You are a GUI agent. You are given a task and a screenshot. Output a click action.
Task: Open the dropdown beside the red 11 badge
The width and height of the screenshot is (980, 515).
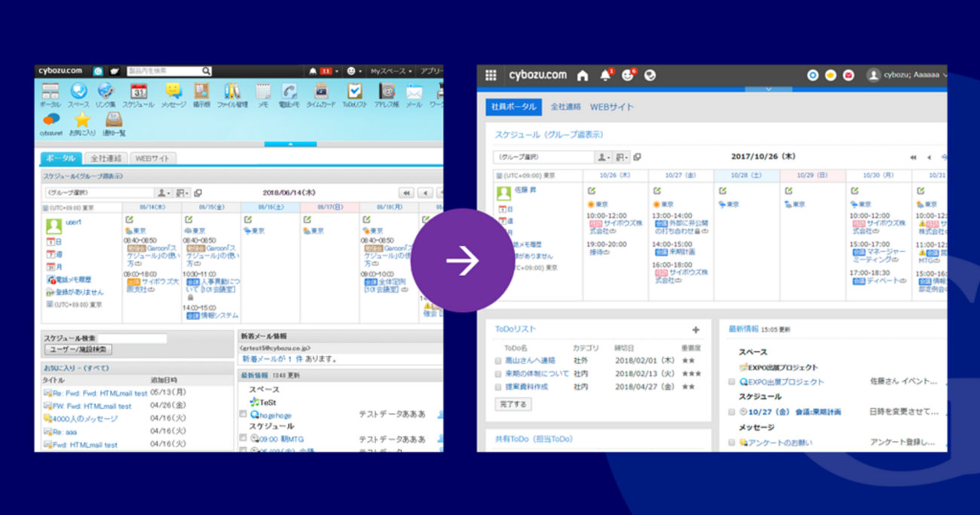[x=337, y=71]
